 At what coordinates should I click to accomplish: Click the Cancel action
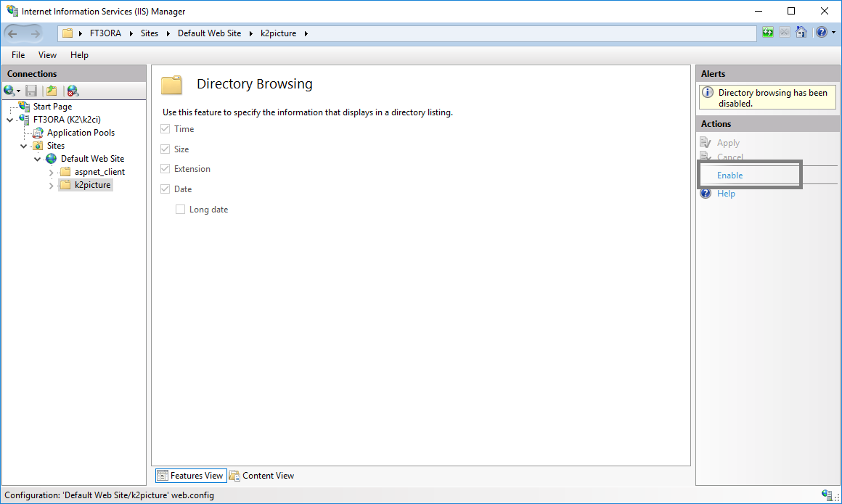point(729,157)
